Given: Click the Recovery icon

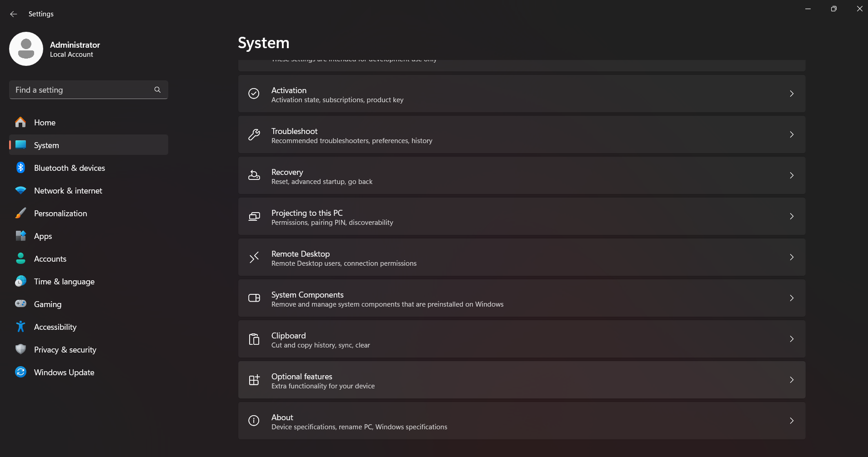Looking at the screenshot, I should pyautogui.click(x=254, y=175).
